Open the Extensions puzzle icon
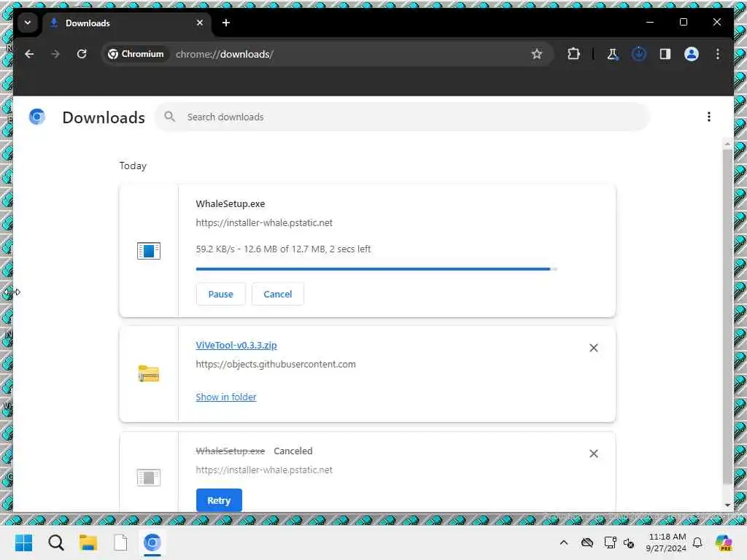The height and width of the screenshot is (560, 747). (573, 54)
